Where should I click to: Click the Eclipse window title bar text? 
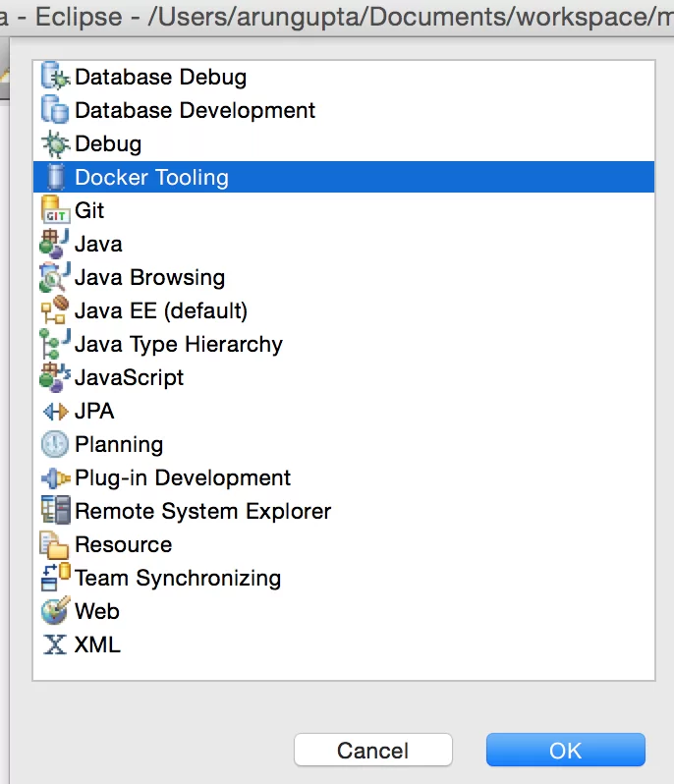(x=337, y=17)
